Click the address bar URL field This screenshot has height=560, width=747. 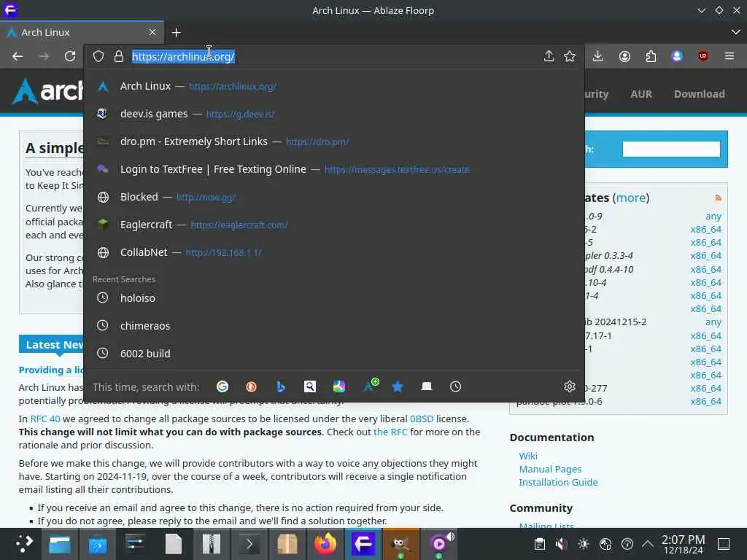(x=333, y=57)
